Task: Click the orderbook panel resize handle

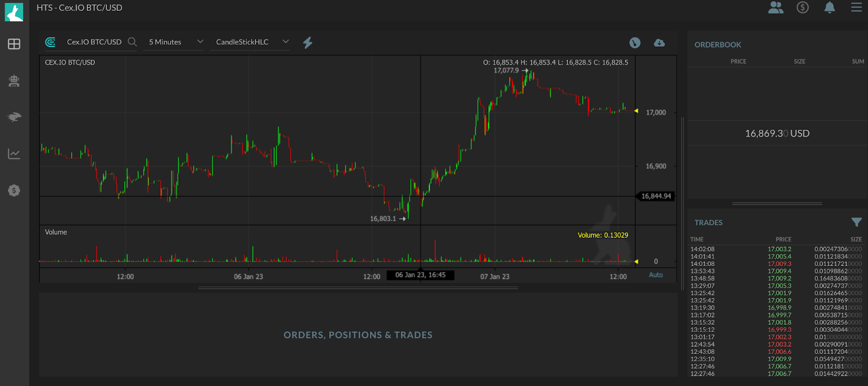Action: coord(777,204)
